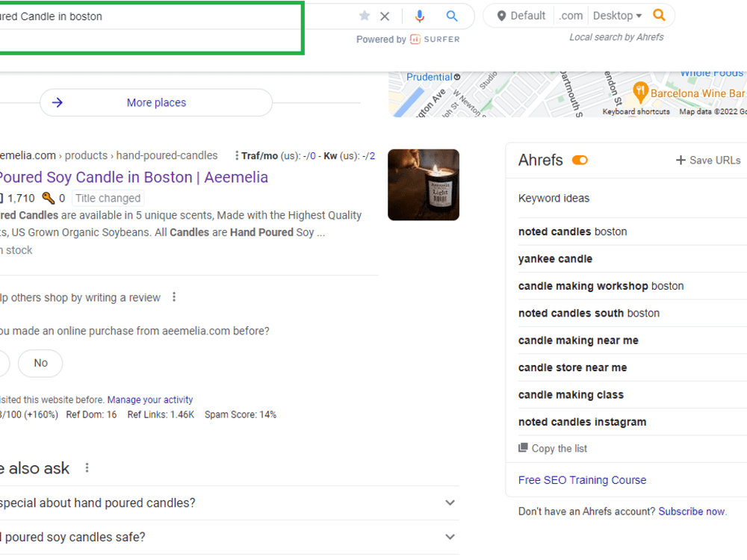Screen dimensions: 747x560
Task: Select keyword candle making workshop boston
Action: coord(601,286)
